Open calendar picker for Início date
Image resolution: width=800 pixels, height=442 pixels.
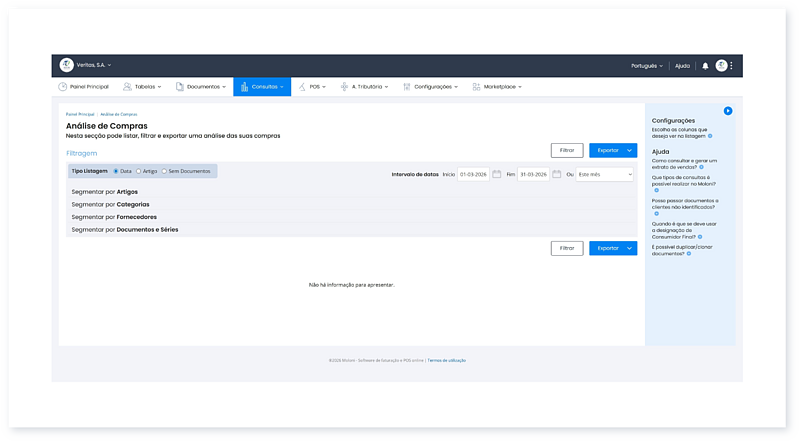click(496, 174)
